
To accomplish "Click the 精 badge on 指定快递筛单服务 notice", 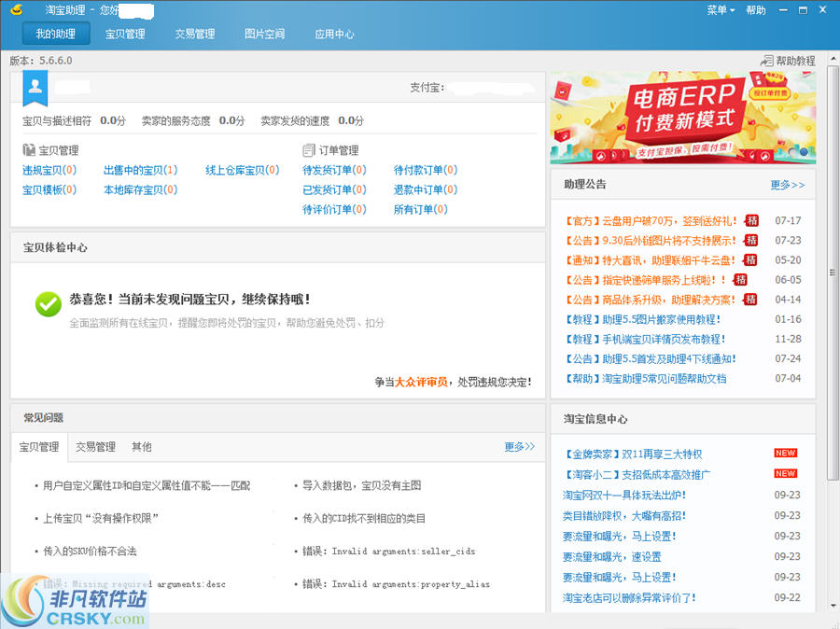I will tap(740, 280).
